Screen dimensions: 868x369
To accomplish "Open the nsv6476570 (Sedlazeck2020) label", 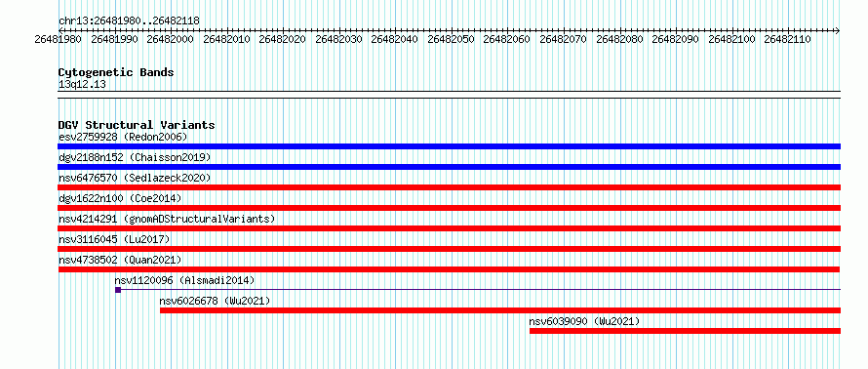I will [135, 178].
